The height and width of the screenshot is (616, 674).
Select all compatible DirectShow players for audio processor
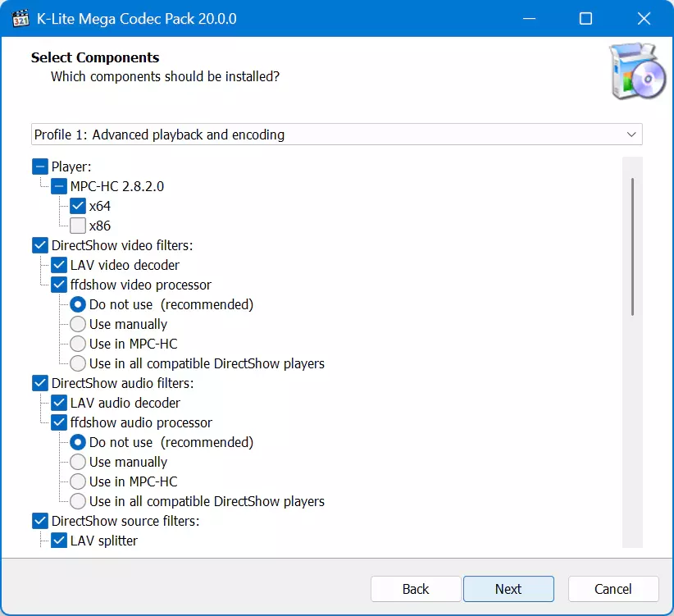point(78,501)
